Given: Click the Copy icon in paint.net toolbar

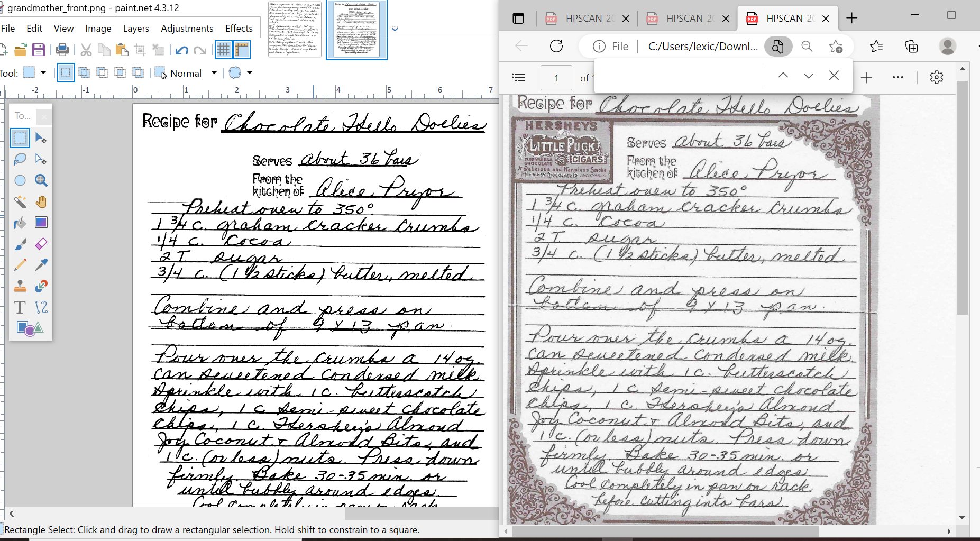Looking at the screenshot, I should 104,50.
